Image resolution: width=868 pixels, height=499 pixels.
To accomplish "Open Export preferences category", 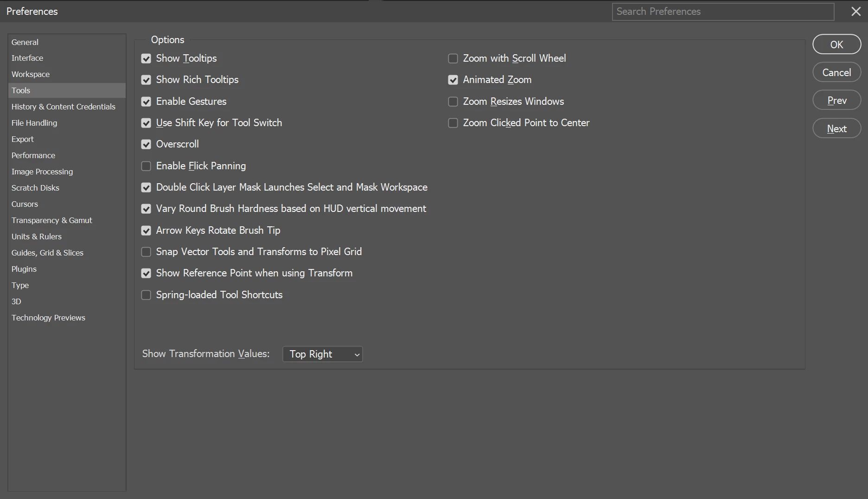I will (x=67, y=139).
